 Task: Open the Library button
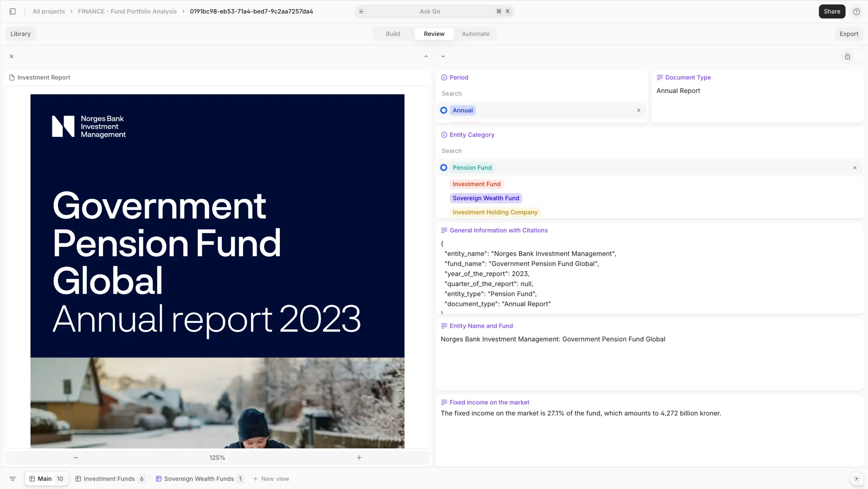click(x=21, y=34)
